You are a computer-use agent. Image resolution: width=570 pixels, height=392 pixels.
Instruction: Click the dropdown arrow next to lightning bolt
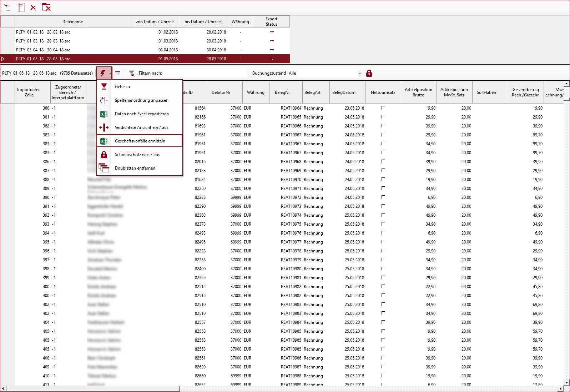coord(110,73)
